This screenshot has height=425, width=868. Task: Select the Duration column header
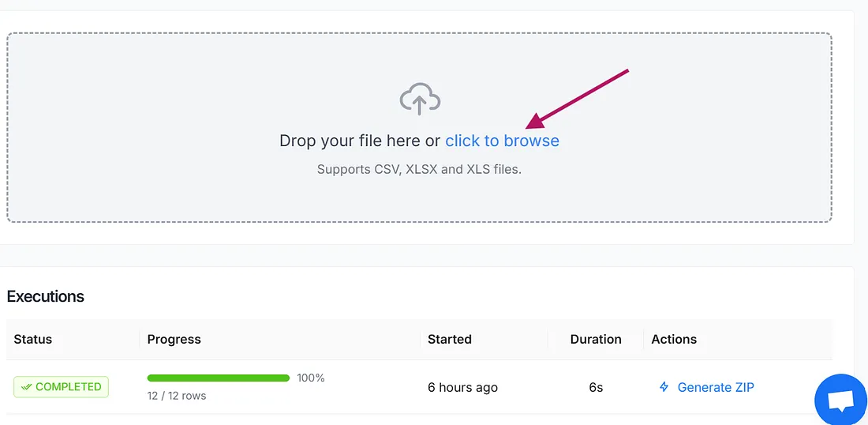point(596,339)
